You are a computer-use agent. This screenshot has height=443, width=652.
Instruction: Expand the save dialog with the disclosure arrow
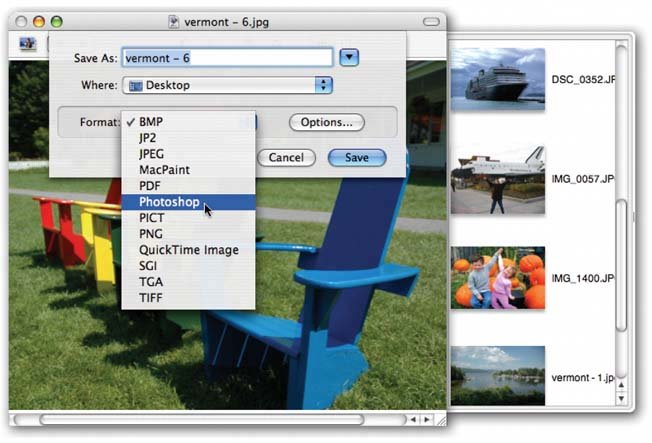click(349, 57)
